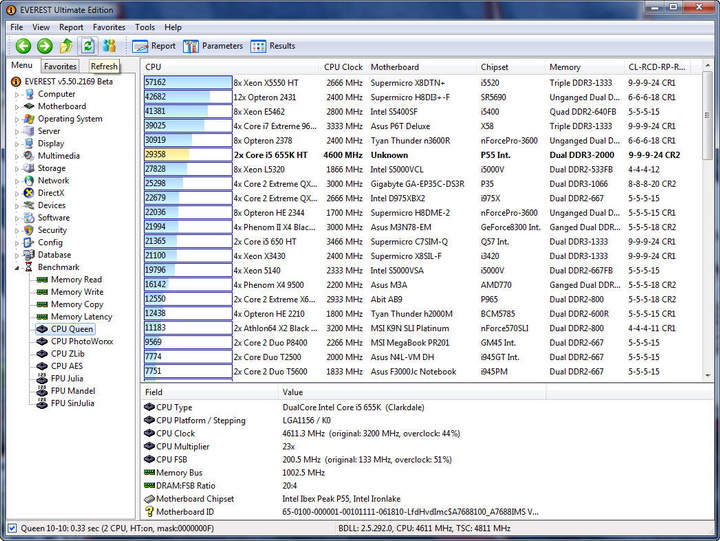Open the Favorites menu

(109, 28)
